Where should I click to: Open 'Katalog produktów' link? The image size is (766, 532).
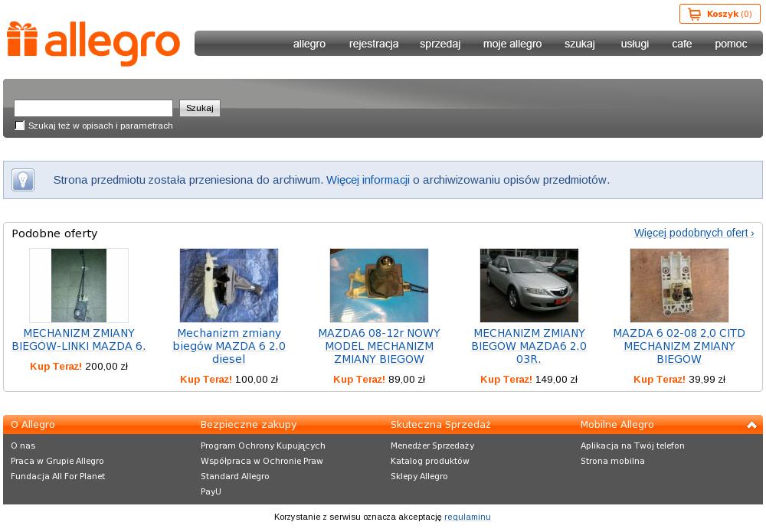(430, 462)
